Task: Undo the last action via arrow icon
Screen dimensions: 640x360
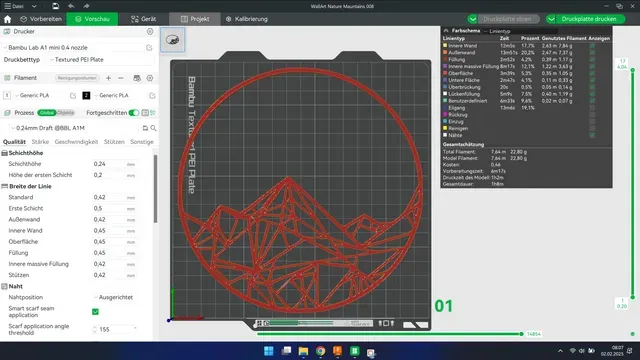Action: pos(71,6)
